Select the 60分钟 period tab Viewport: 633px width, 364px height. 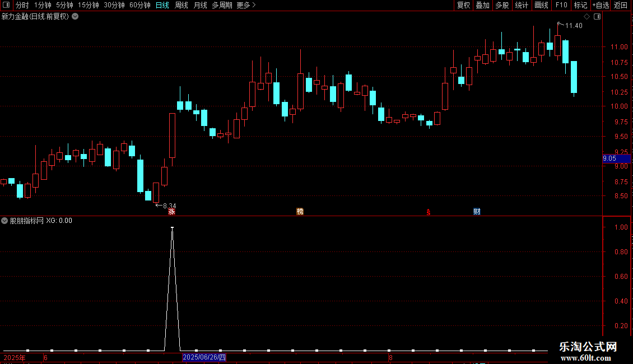[x=139, y=5]
